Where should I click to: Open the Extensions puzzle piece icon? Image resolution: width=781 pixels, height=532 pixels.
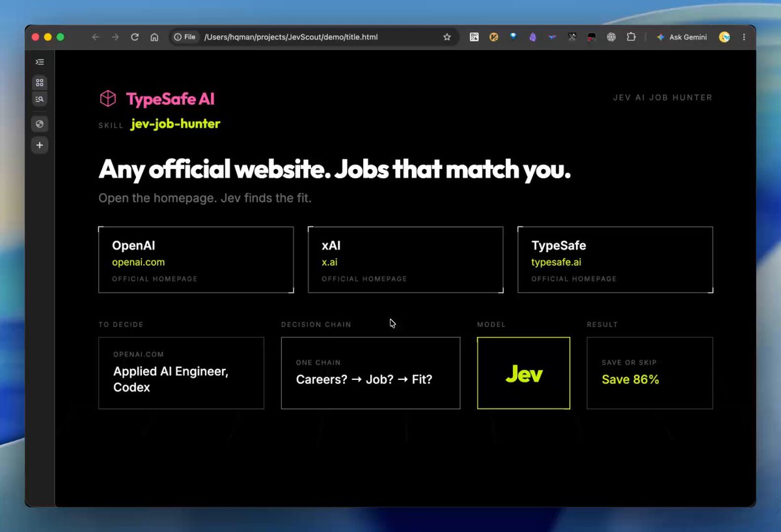[x=631, y=37]
